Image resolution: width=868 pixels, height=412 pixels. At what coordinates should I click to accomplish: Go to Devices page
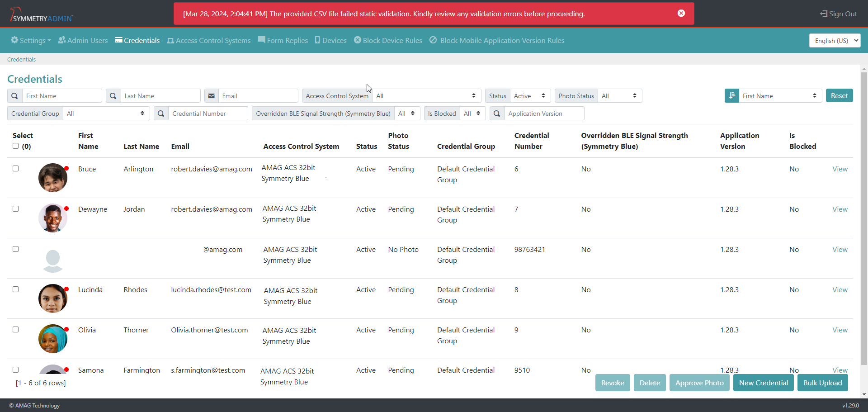[331, 40]
